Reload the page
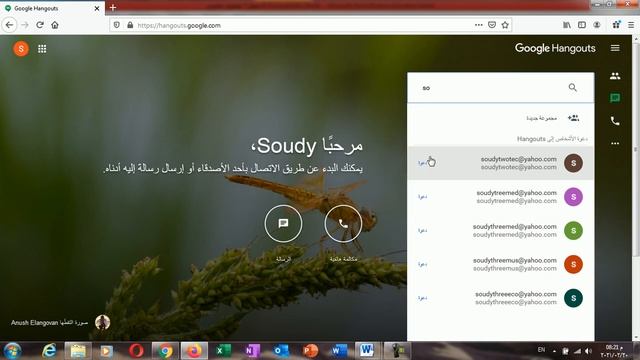The height and width of the screenshot is (360, 640). [x=40, y=25]
